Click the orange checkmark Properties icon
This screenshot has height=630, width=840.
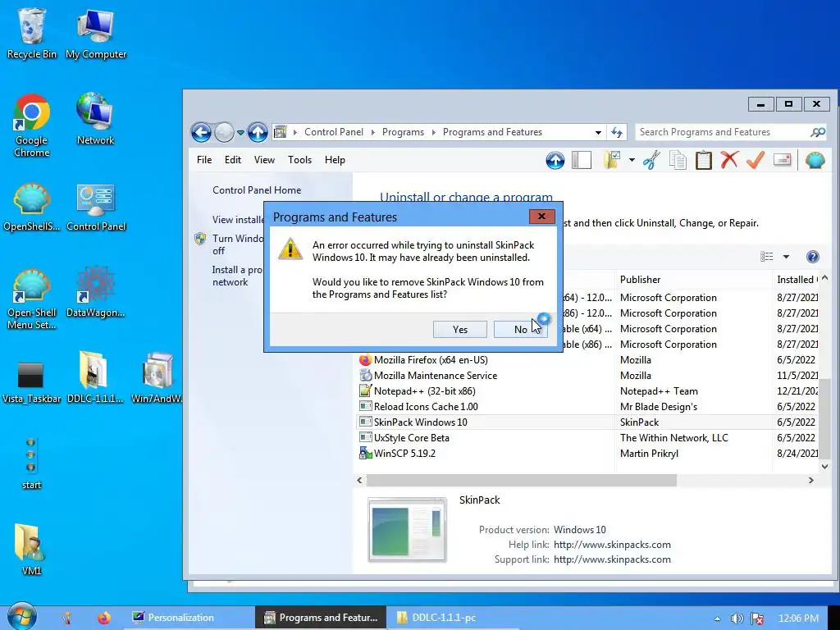pos(755,160)
